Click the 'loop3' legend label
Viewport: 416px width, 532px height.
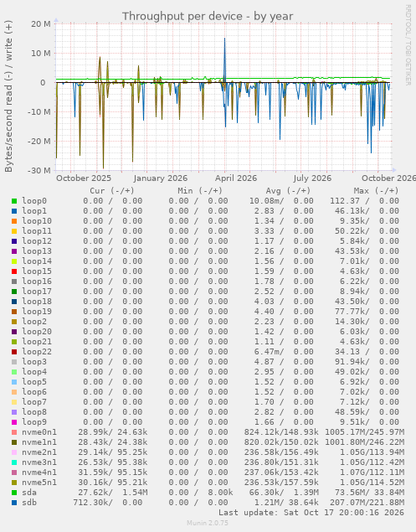pyautogui.click(x=34, y=362)
